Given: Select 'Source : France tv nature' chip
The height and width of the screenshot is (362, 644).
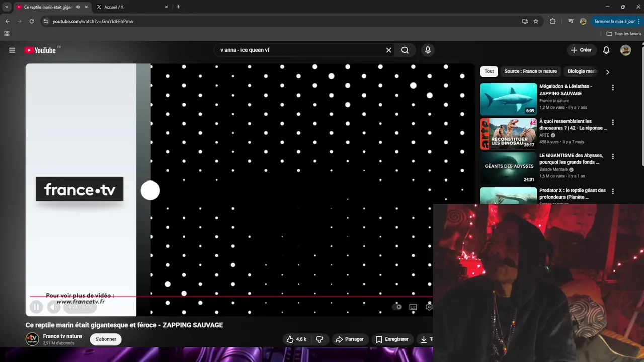Looking at the screenshot, I should 530,71.
